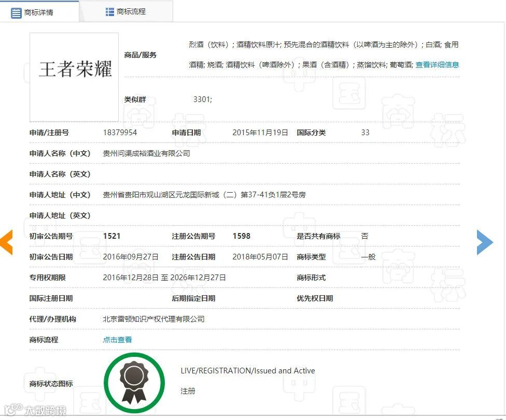This screenshot has height=420, width=506.
Task: Click the 申请人名称（英文） label
Action: tap(60, 174)
